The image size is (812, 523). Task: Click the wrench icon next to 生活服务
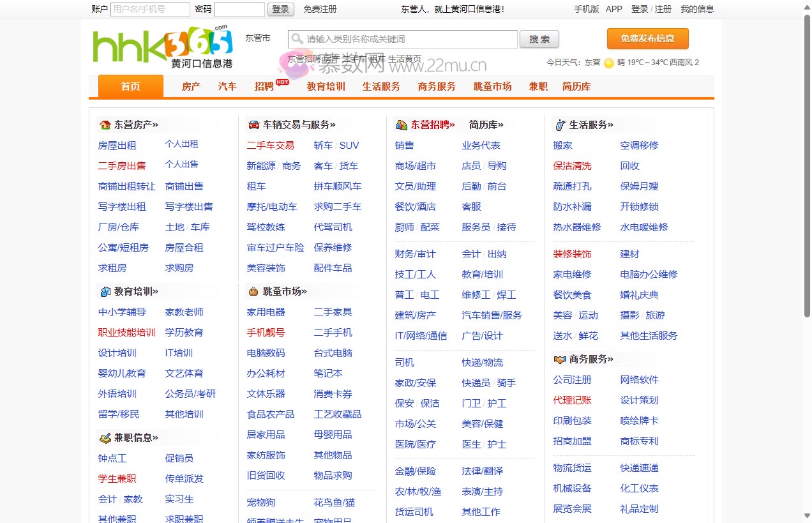pyautogui.click(x=559, y=124)
